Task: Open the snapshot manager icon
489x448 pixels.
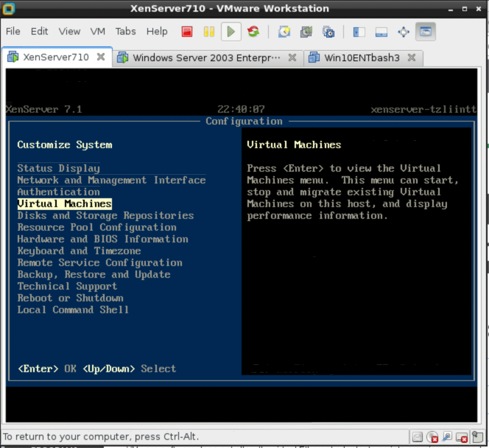Action: (x=329, y=32)
